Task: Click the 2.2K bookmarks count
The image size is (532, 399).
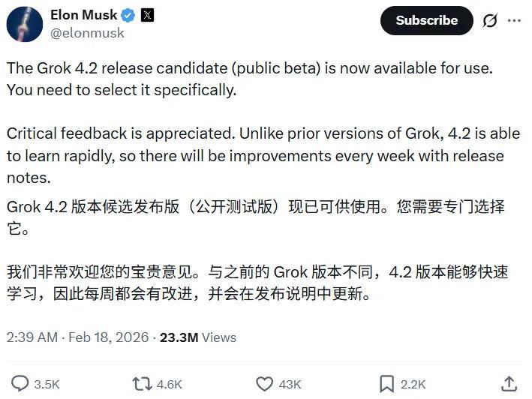Action: pyautogui.click(x=413, y=384)
